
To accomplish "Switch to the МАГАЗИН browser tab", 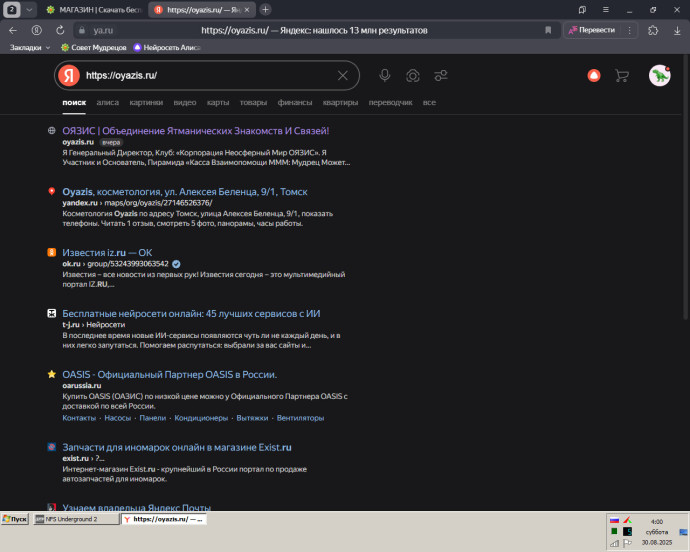I will pyautogui.click(x=95, y=10).
